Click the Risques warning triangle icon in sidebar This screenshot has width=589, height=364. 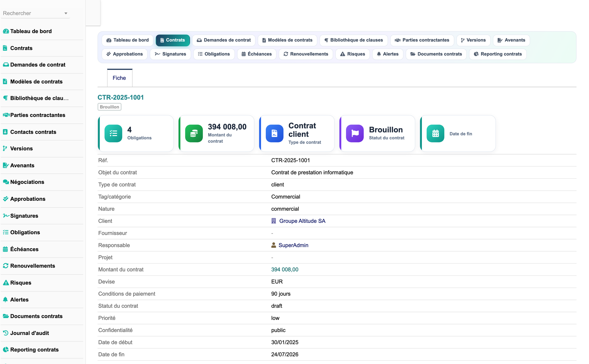[x=6, y=283]
